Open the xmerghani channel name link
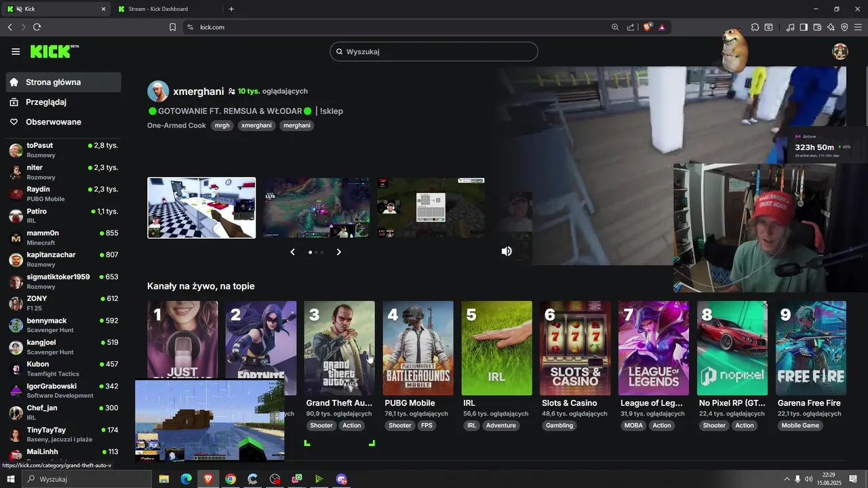Screen dimensions: 868x488 [x=198, y=91]
